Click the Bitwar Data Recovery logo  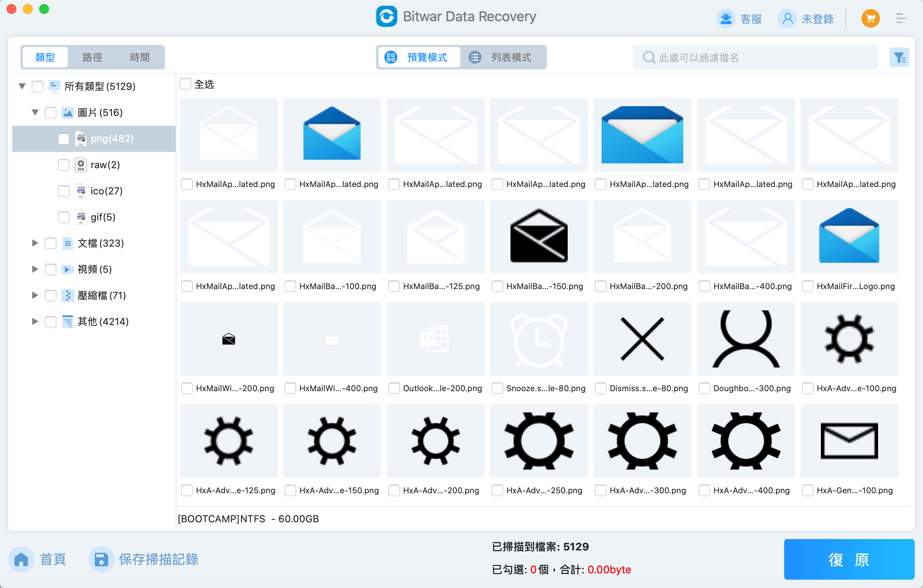click(x=386, y=16)
